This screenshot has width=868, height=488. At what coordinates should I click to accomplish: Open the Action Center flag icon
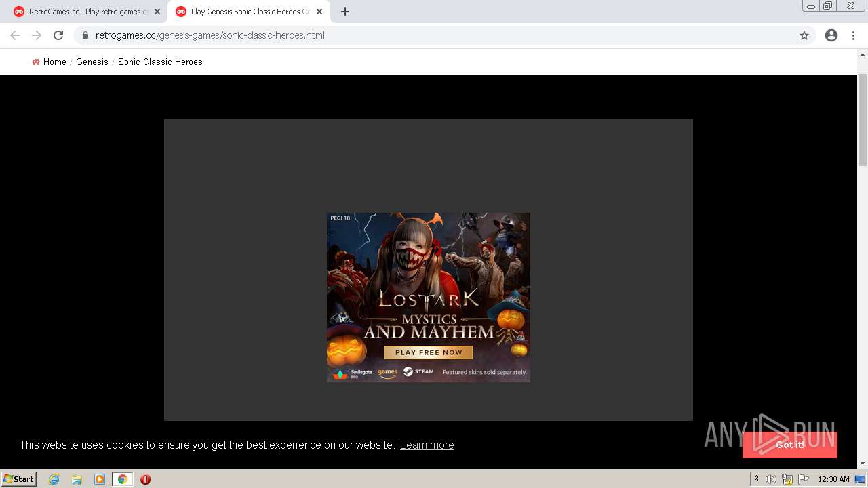point(804,479)
